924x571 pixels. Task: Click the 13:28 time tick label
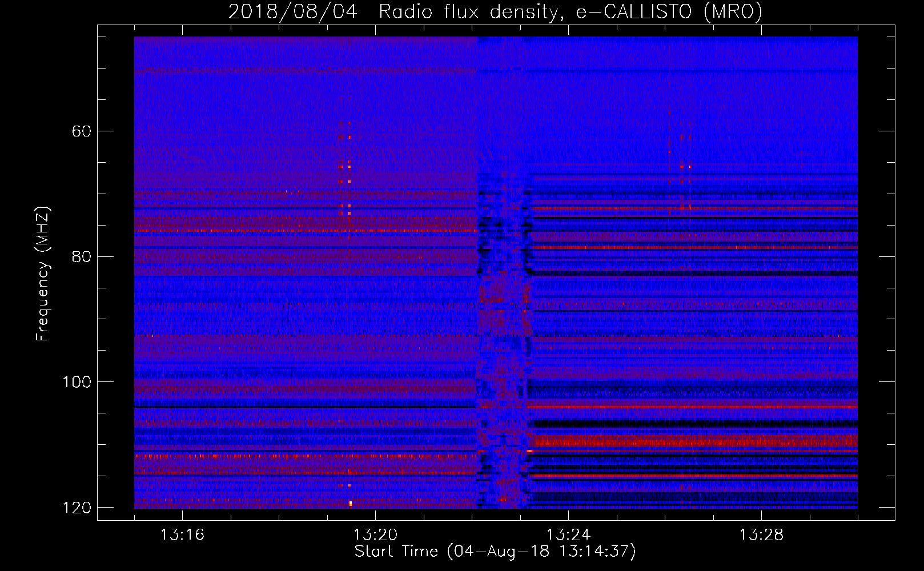761,535
